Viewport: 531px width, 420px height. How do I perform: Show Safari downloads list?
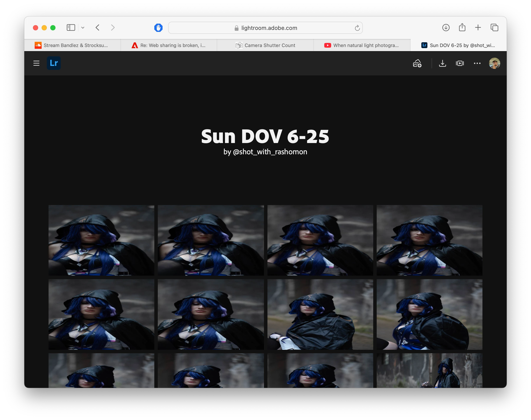(x=446, y=28)
